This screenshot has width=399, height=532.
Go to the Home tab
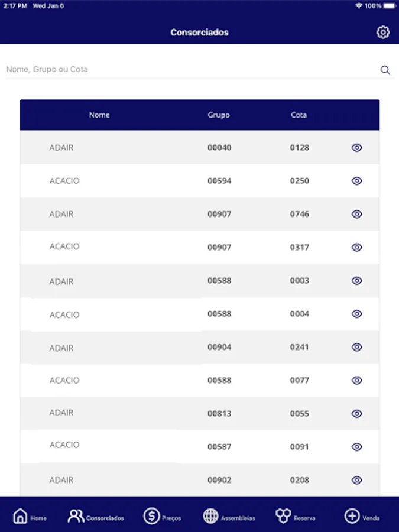click(30, 517)
